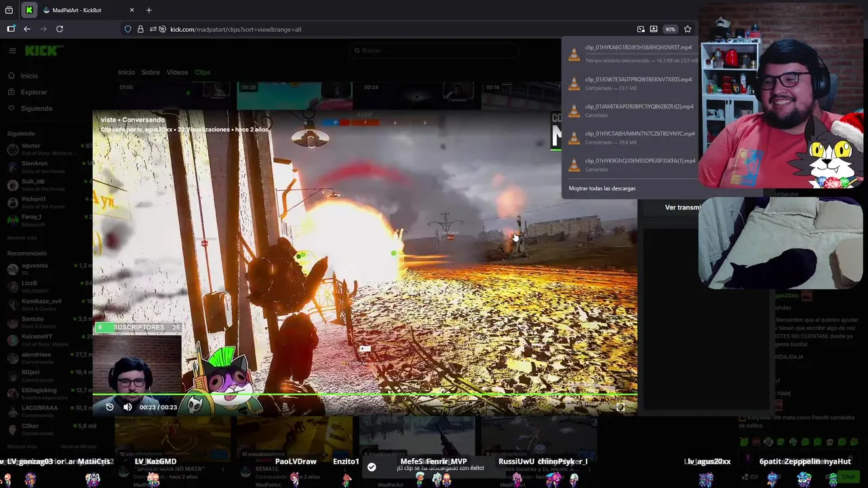Viewport: 868px width, 488px height.
Task: Open followed channel Faray_1
Action: tap(49, 220)
